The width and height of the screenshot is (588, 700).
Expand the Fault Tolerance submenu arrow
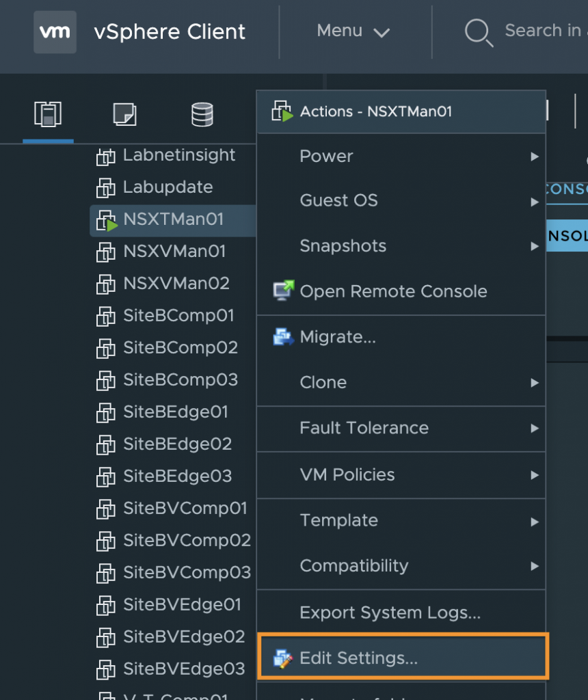coord(535,429)
